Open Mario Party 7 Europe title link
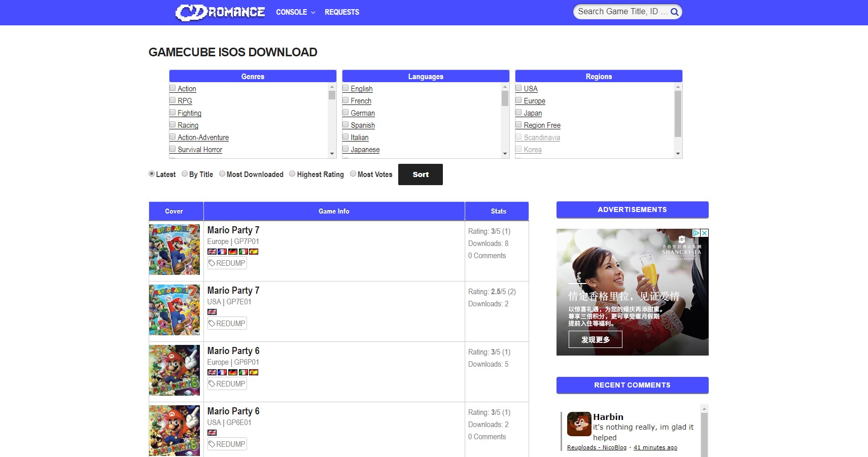Viewport: 868px width, 457px height. (233, 230)
